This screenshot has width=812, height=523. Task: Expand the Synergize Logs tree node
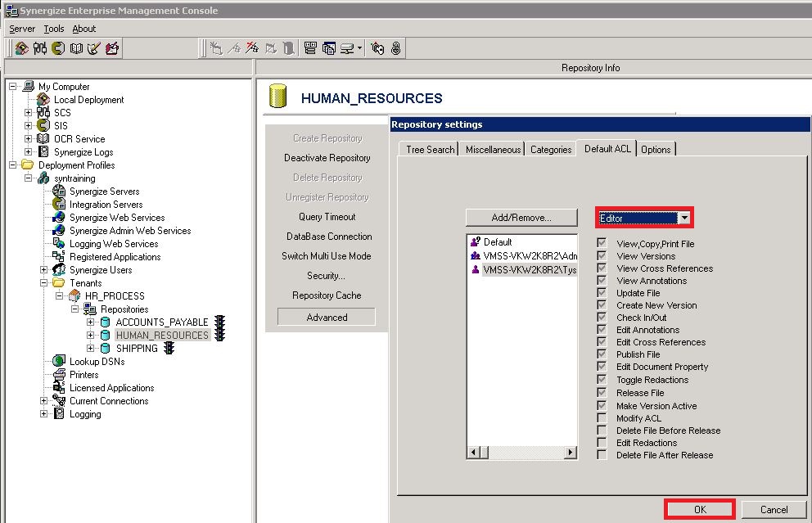[x=29, y=151]
